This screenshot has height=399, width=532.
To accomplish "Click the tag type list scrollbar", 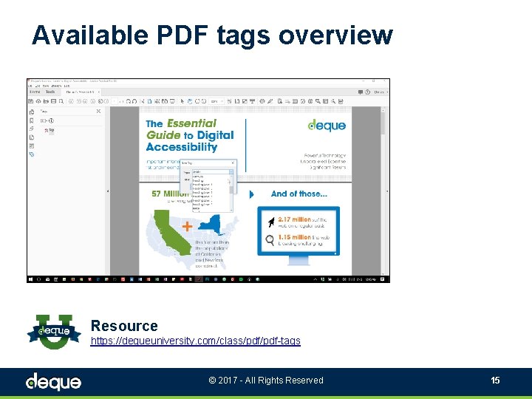I will tap(231, 192).
